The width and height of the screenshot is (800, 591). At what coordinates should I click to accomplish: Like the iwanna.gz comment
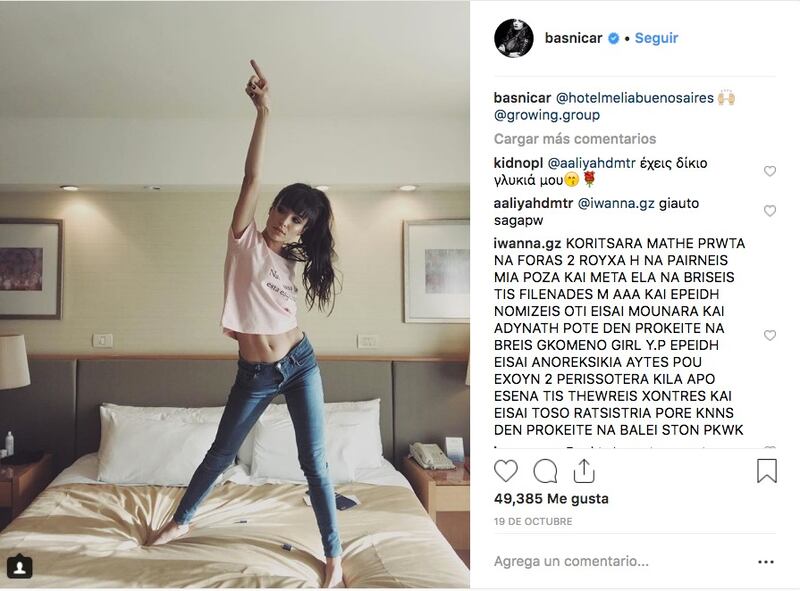tap(769, 335)
